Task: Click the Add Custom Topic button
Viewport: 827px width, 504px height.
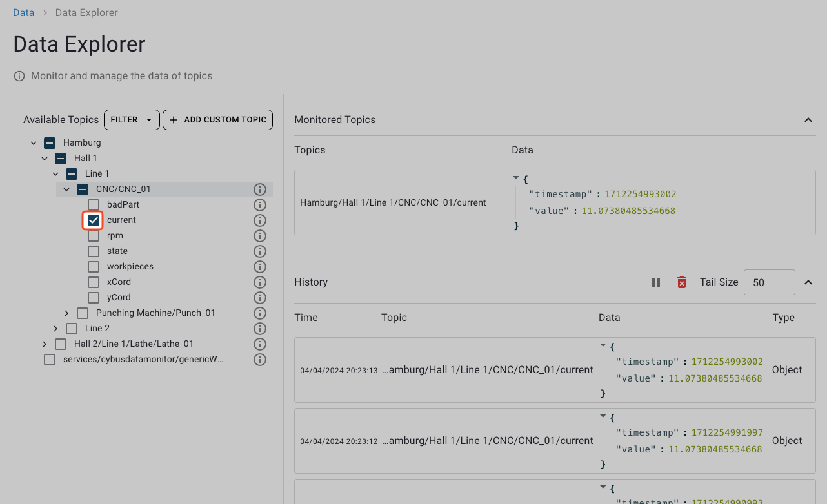Action: 217,120
